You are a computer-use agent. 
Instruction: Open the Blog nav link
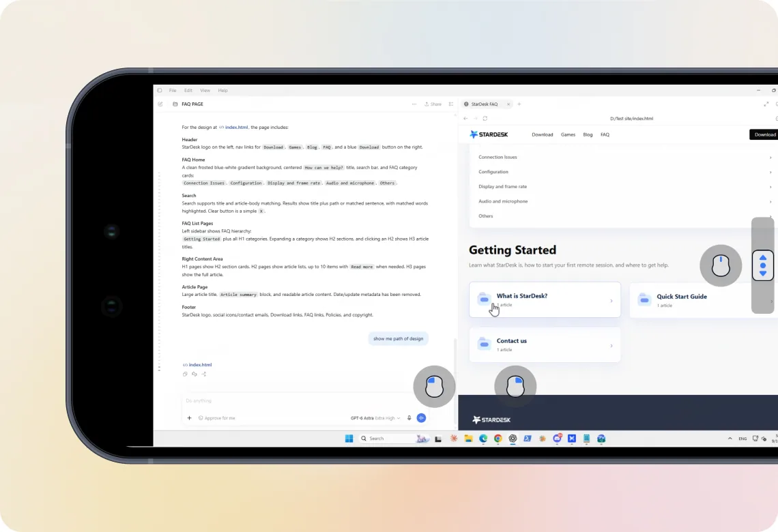pos(588,135)
